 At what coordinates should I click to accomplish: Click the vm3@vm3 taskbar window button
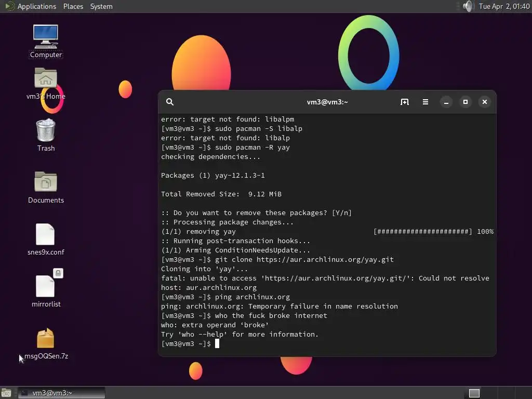pyautogui.click(x=61, y=393)
